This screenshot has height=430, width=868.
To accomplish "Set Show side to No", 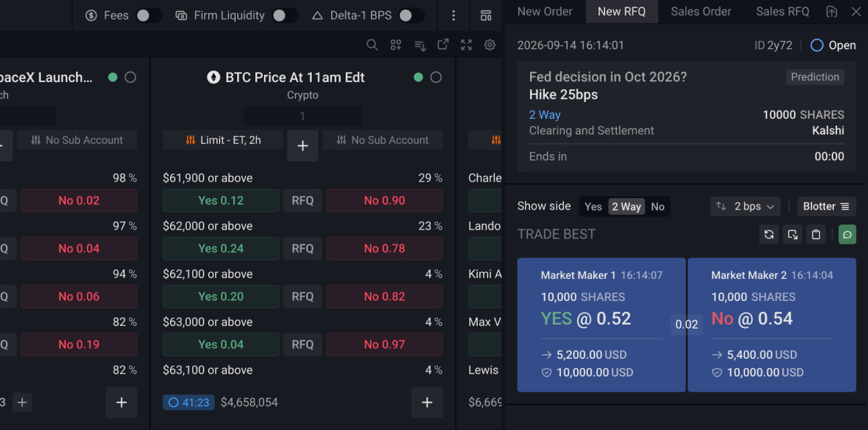I will point(658,206).
